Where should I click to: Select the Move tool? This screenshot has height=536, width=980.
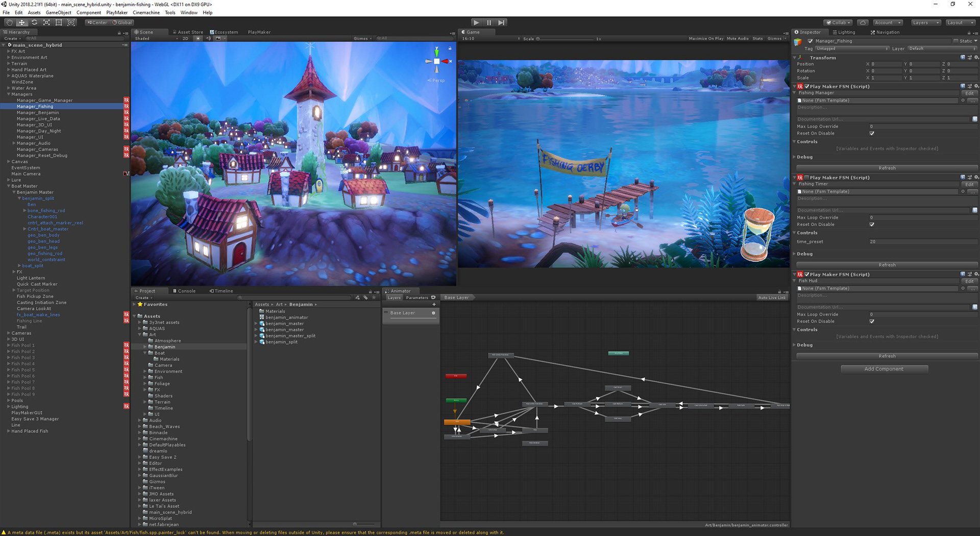21,22
